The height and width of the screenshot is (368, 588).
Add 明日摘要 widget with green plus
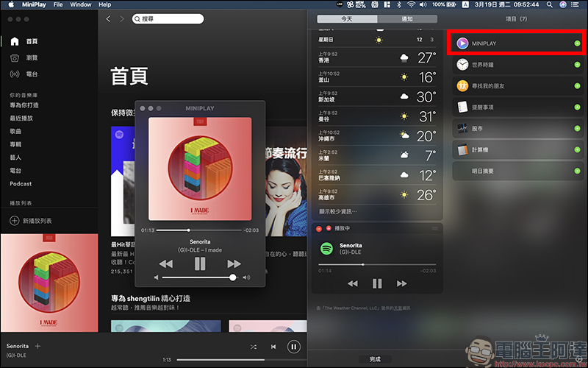point(577,171)
